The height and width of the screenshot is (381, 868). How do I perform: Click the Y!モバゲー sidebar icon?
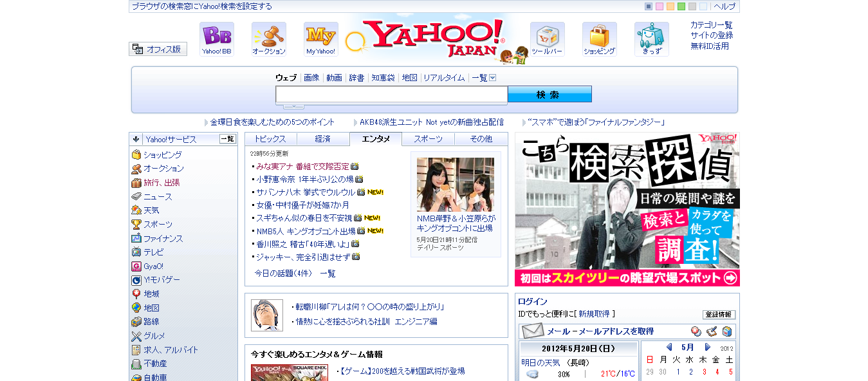coord(136,280)
